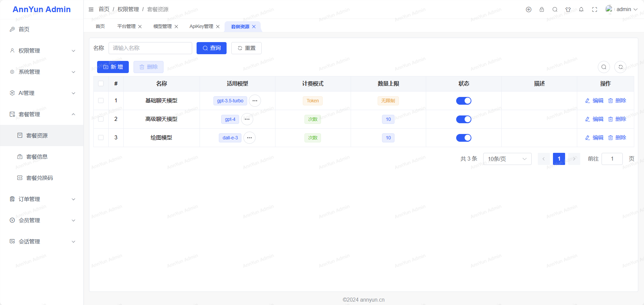Switch to the ApiKey管理 tab
The height and width of the screenshot is (305, 644).
201,26
